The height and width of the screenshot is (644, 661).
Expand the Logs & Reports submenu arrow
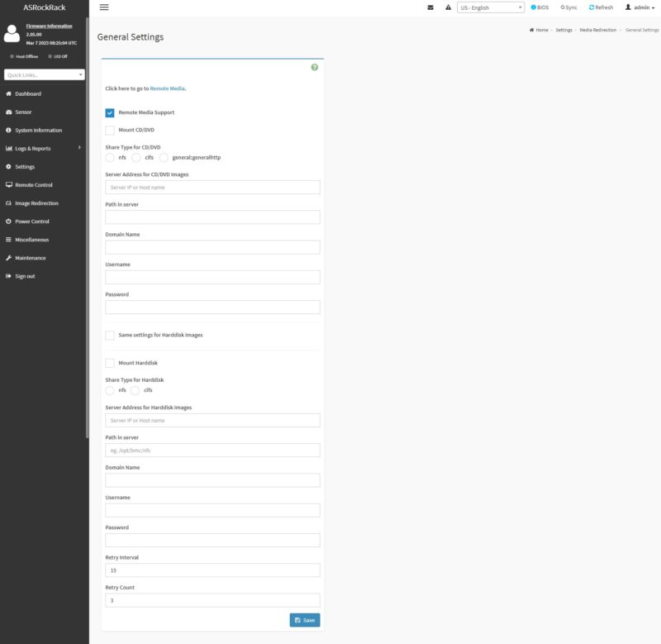coord(79,148)
